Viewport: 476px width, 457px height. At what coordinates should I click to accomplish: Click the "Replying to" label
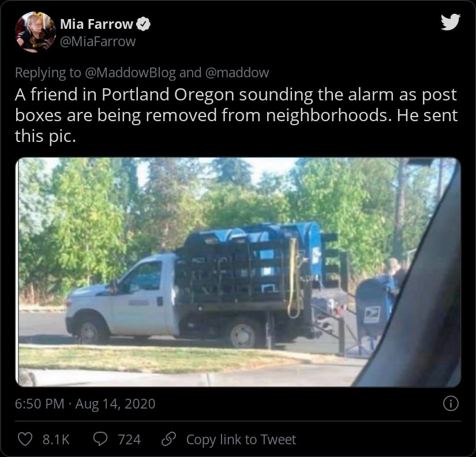48,73
